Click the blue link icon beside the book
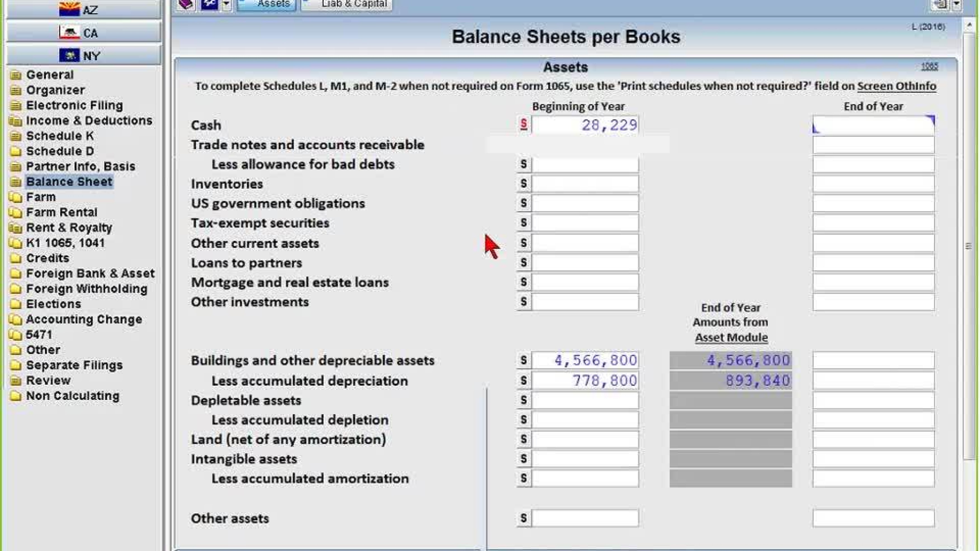Viewport: 980px width, 551px height. pos(209,4)
